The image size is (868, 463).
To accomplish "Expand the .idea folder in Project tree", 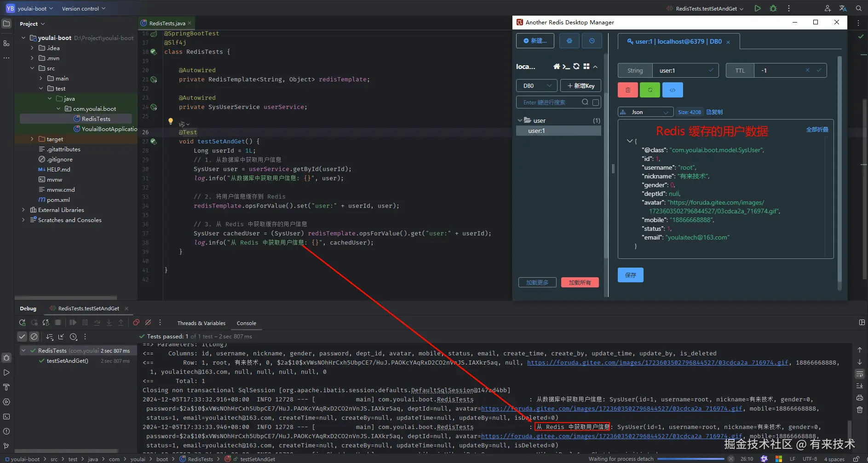I will [32, 48].
